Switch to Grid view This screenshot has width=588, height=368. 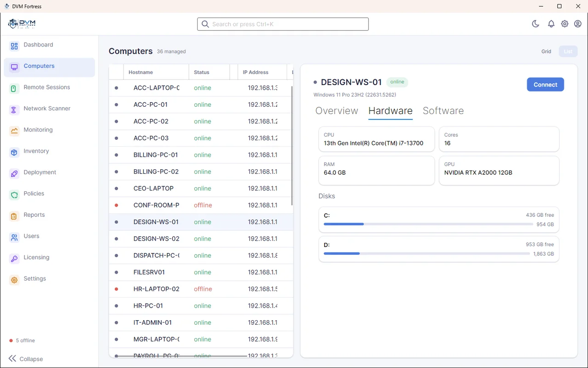pos(546,52)
